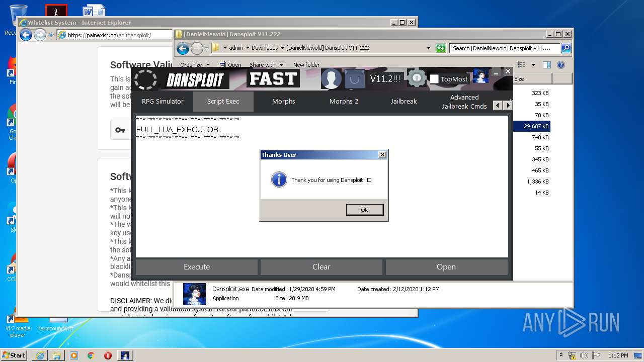Click the right tab scroll arrow
This screenshot has height=362, width=644.
point(508,105)
